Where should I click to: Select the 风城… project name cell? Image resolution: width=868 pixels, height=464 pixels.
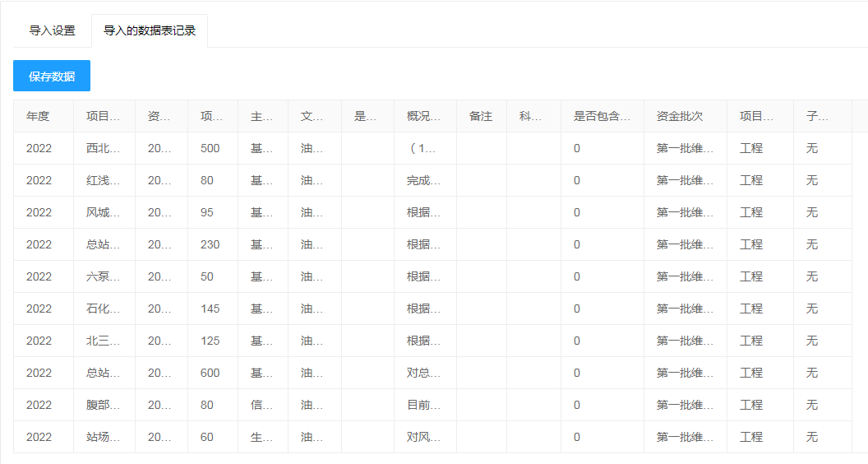(x=104, y=213)
